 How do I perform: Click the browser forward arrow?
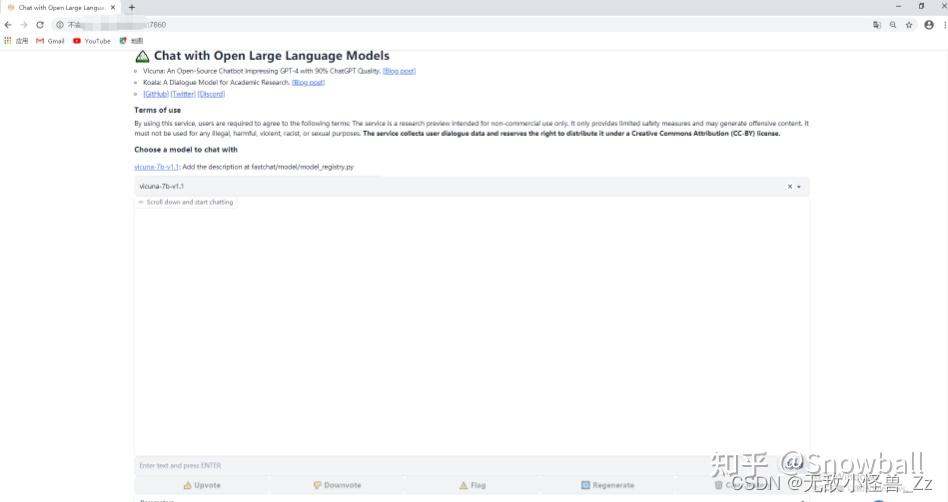[24, 25]
